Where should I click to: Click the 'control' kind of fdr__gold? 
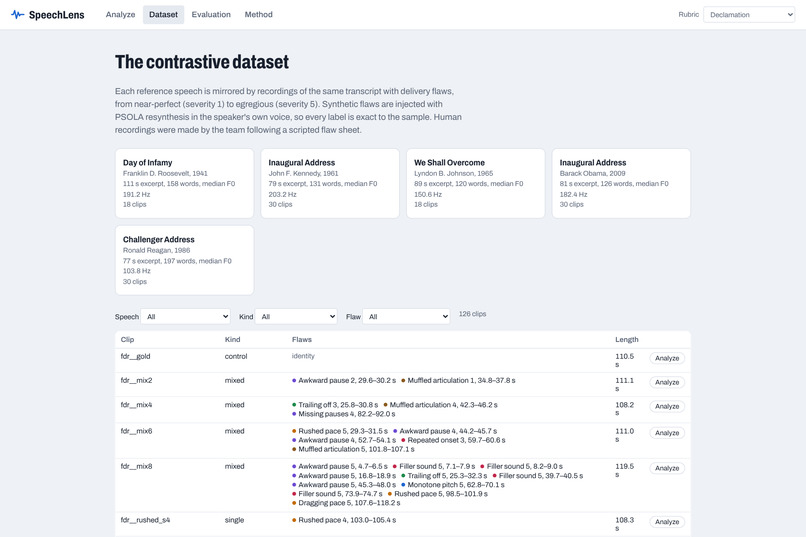tap(236, 356)
